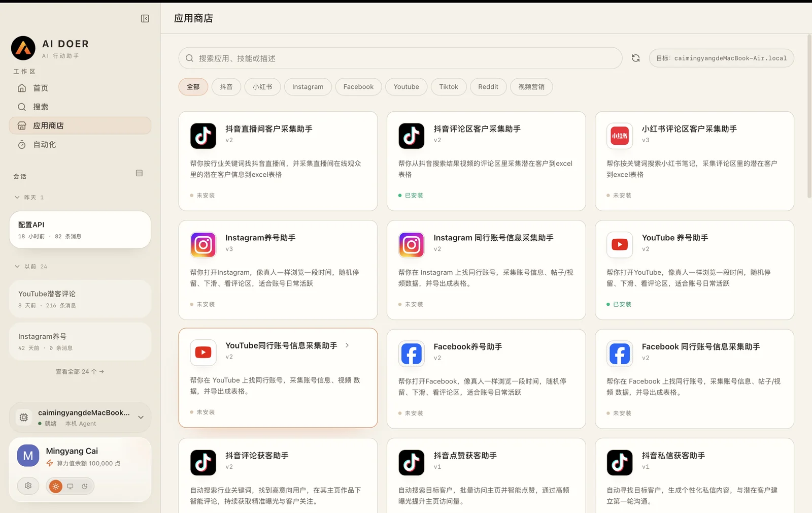This screenshot has width=812, height=513.
Task: Switch to system theme monitor icon
Action: pyautogui.click(x=70, y=486)
